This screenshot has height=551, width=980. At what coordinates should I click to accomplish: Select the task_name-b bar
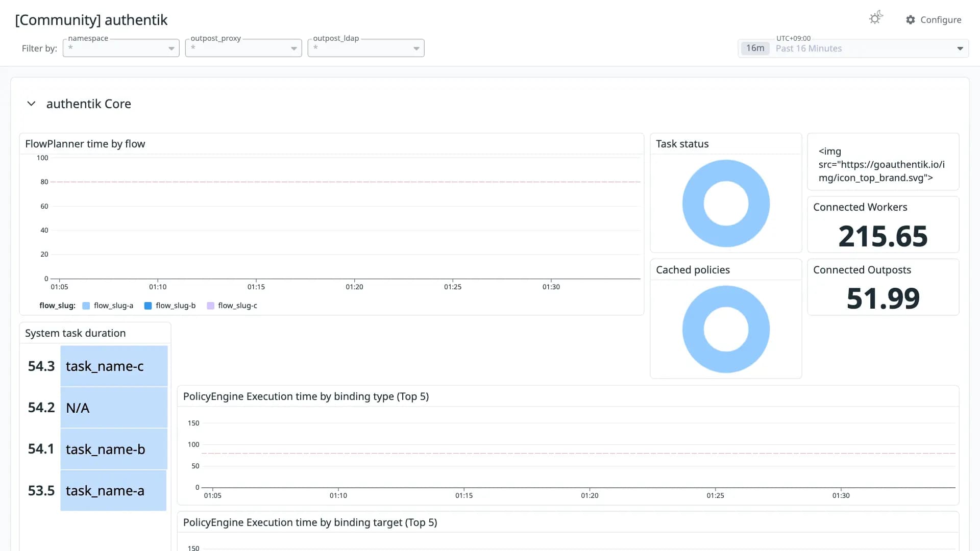(114, 449)
